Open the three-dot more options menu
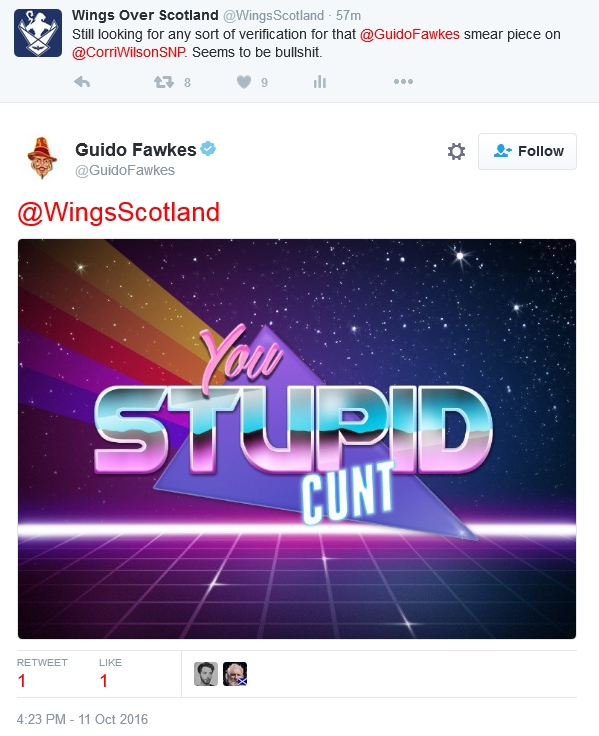 [x=403, y=82]
